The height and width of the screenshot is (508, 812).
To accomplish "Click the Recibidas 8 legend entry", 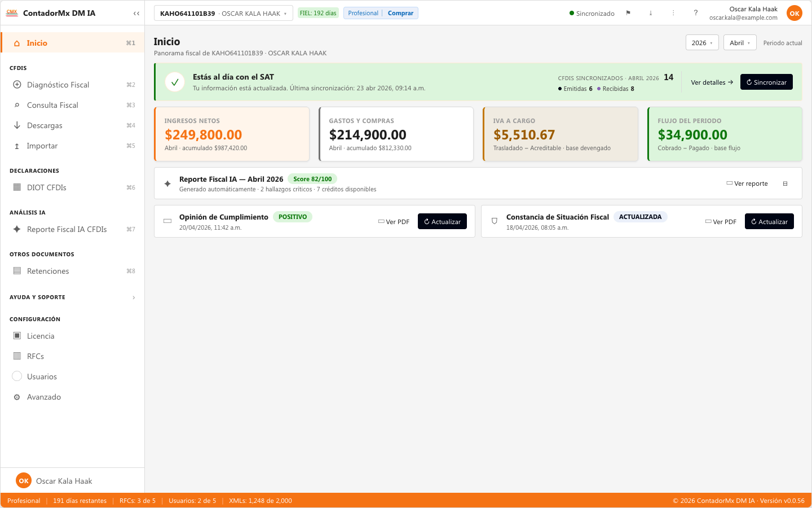I will click(x=616, y=89).
